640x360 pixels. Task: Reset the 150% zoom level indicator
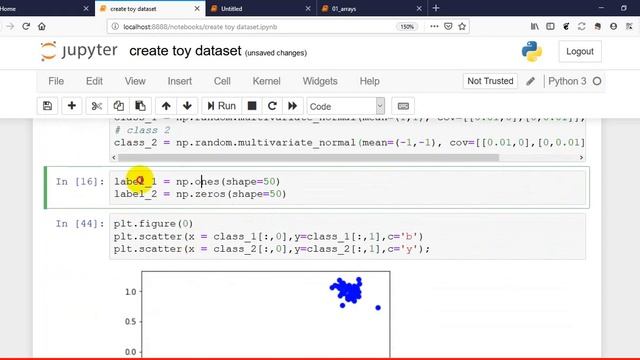(407, 27)
